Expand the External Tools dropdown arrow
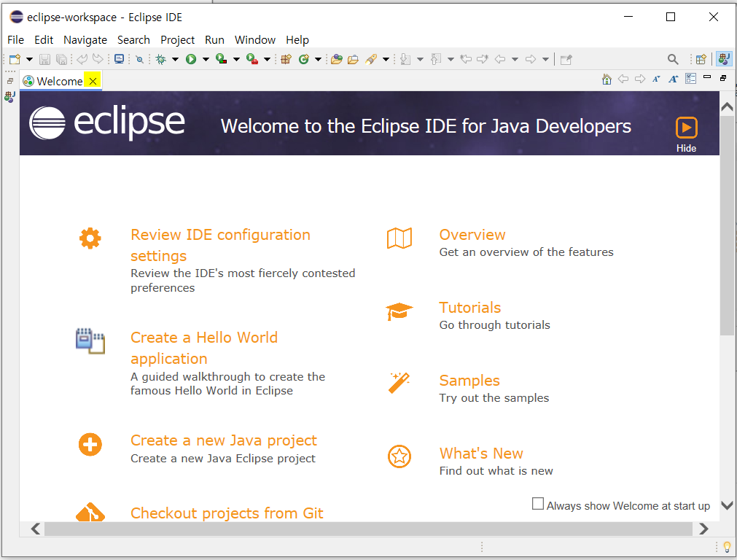This screenshot has height=560, width=737. click(267, 59)
